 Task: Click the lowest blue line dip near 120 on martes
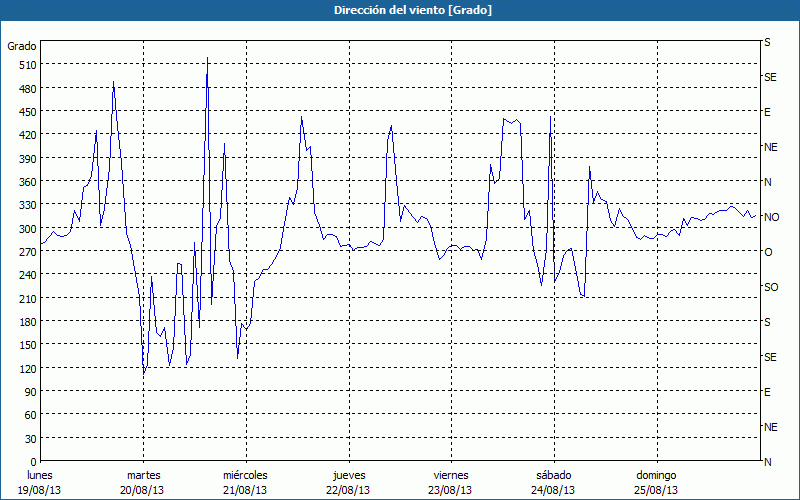click(144, 374)
